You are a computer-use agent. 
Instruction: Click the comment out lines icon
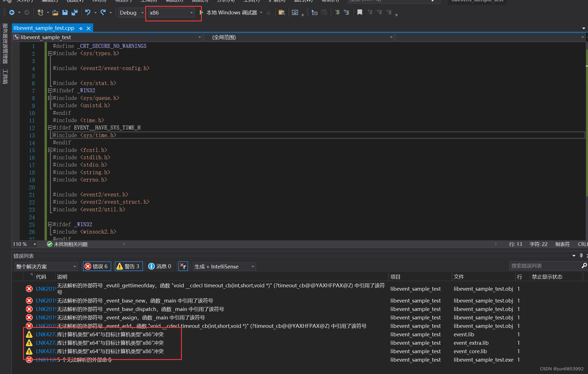pos(337,12)
